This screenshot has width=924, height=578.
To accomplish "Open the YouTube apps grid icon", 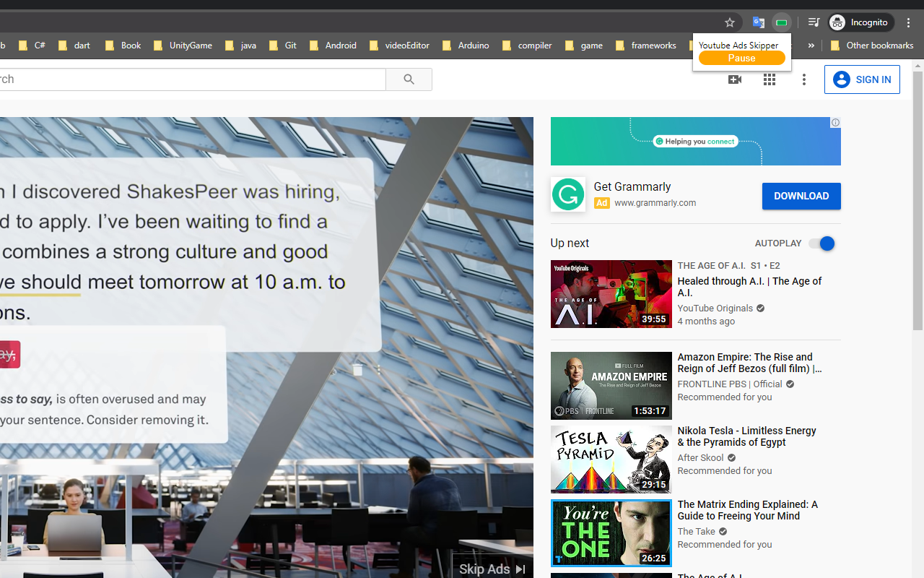I will (770, 79).
